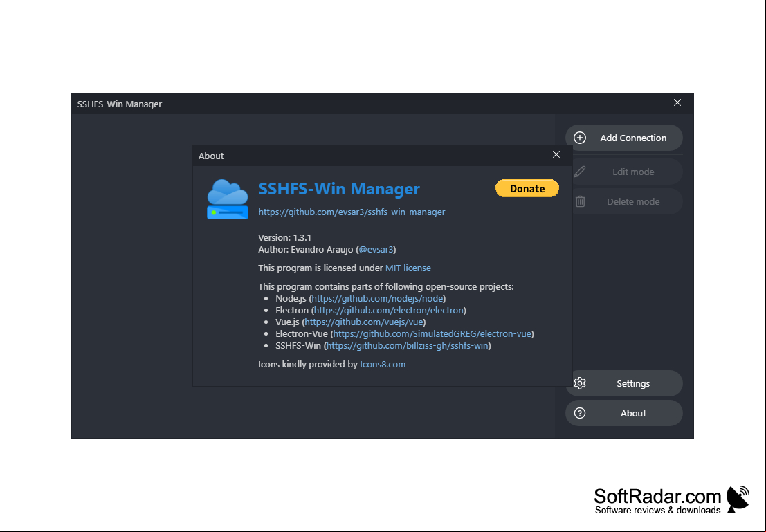Open the vuejs/vue GitHub link
This screenshot has height=532, width=766.
click(364, 322)
